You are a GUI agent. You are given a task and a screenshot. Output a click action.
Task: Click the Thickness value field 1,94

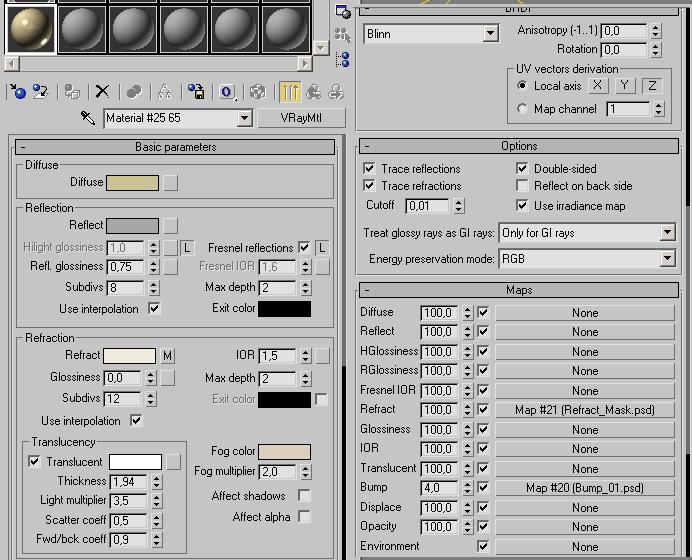pos(128,481)
